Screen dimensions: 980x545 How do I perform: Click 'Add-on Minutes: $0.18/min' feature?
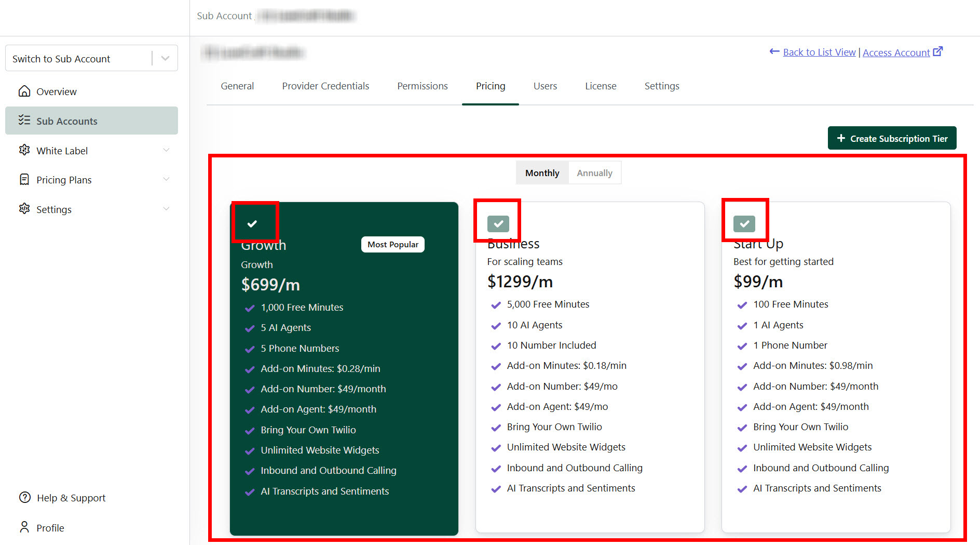pos(566,366)
